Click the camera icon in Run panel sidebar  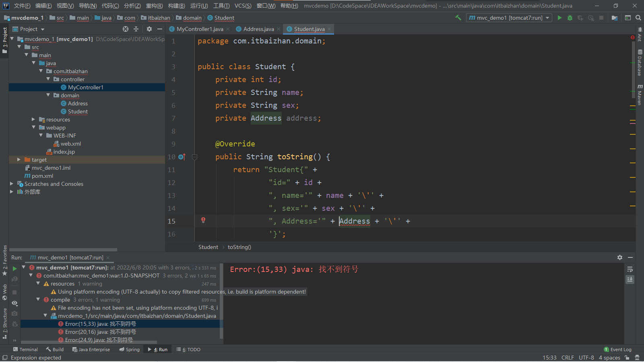14,313
